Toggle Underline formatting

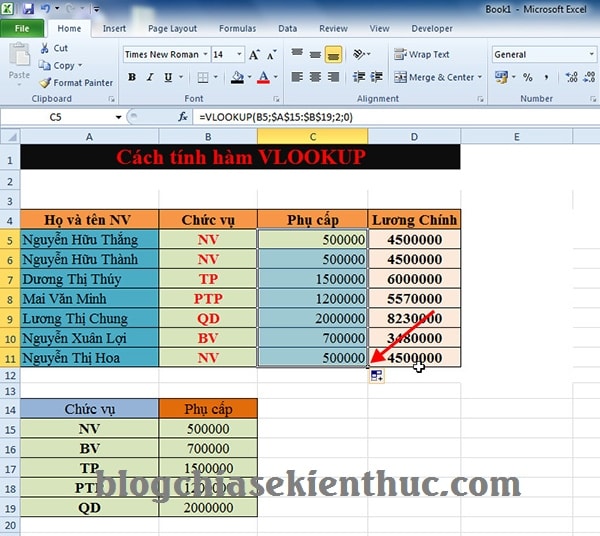pos(168,78)
